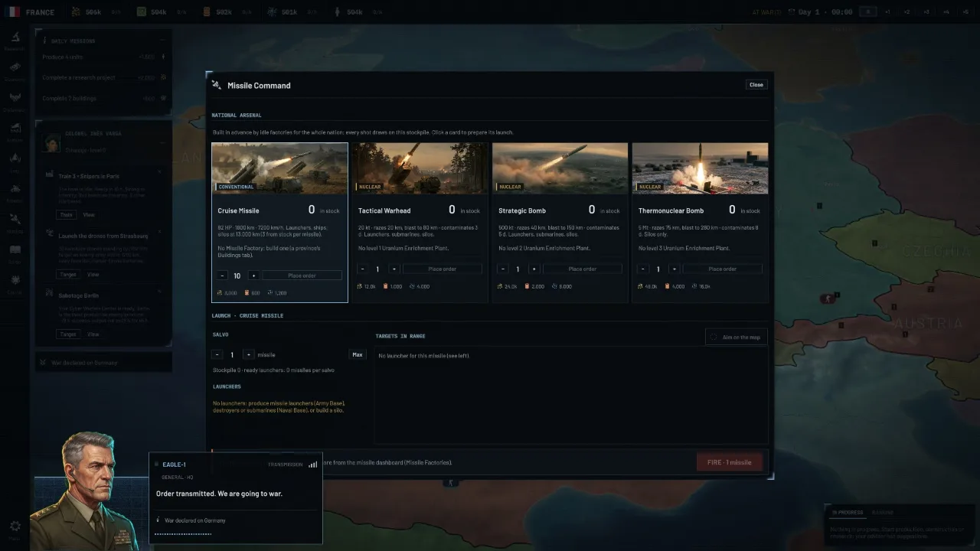
Task: Click the Day 1 clock icon
Action: click(x=792, y=12)
